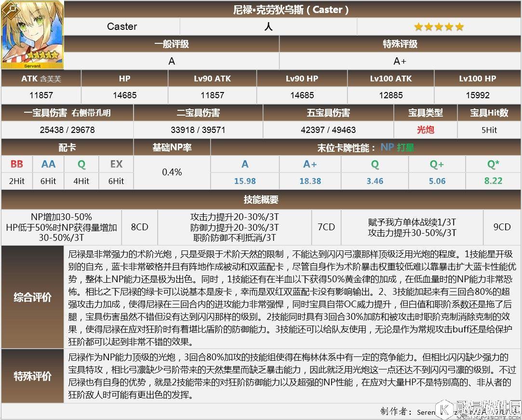
Task: Click the 8CD skill cooldown cell
Action: click(x=139, y=226)
